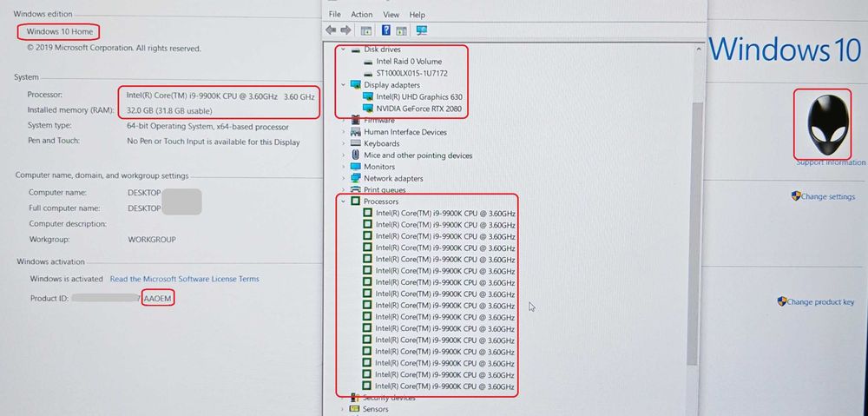
Task: Open the Action menu
Action: coord(361,15)
